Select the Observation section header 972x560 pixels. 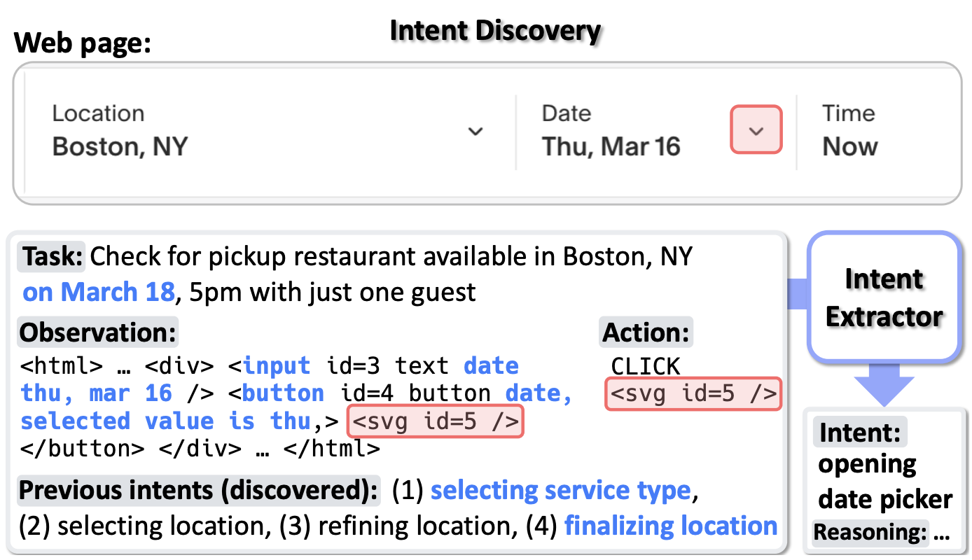click(97, 332)
